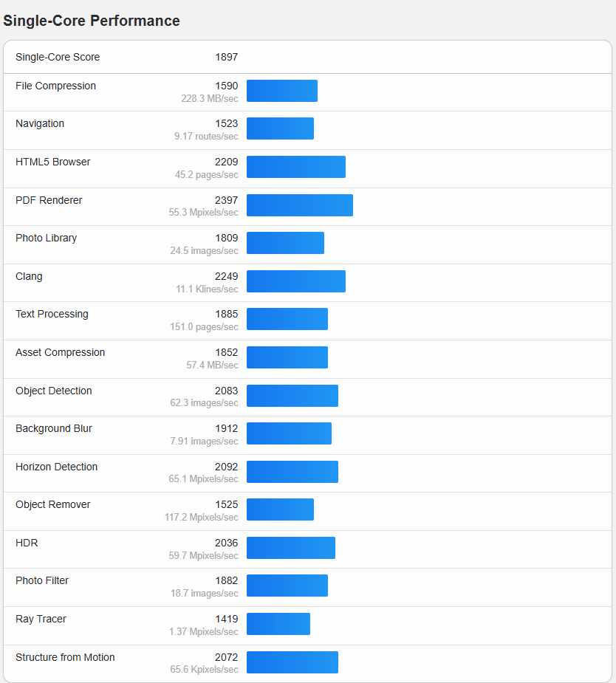Click the Object Remover score bar
The height and width of the screenshot is (683, 616).
(280, 509)
